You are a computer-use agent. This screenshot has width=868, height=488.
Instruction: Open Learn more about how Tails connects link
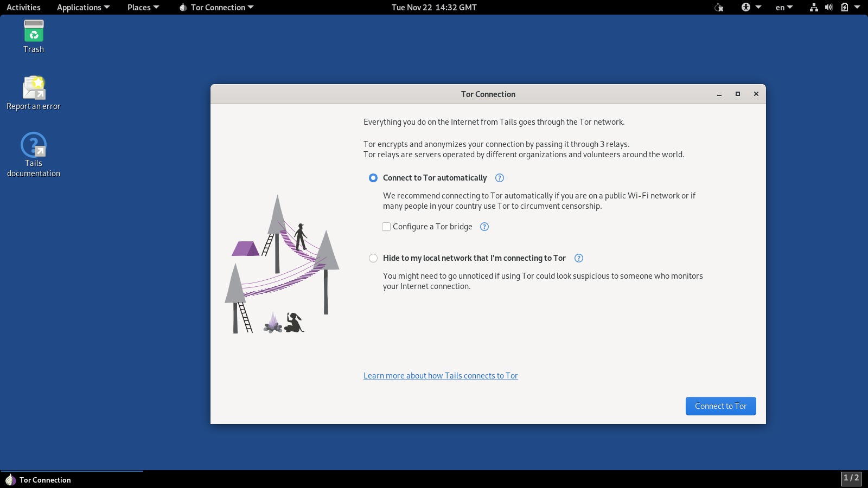441,376
